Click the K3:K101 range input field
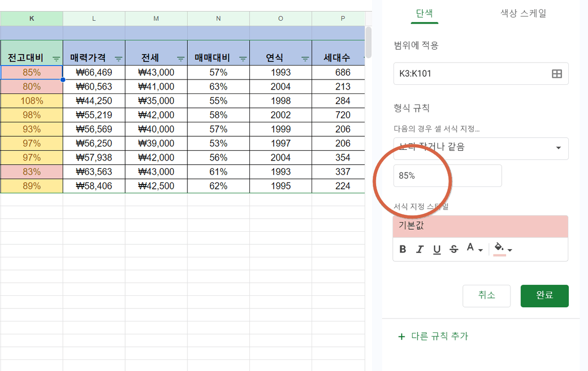This screenshot has width=588, height=371. [x=481, y=74]
